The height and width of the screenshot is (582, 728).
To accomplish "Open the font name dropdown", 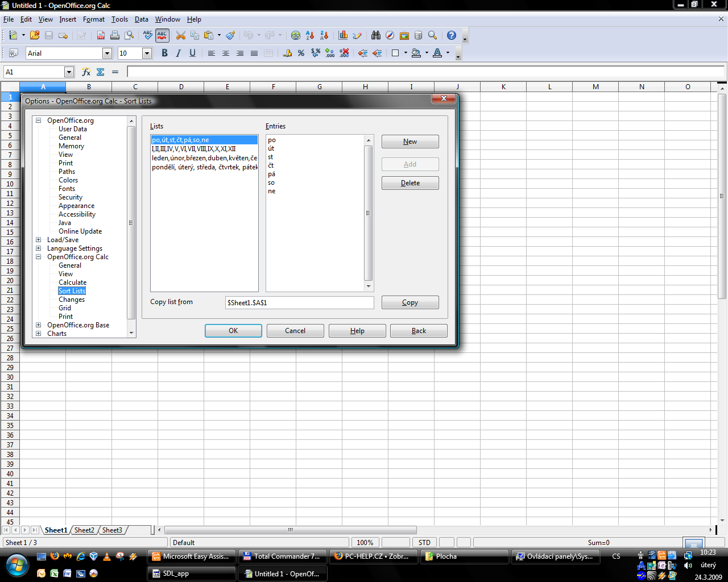I will pyautogui.click(x=107, y=53).
